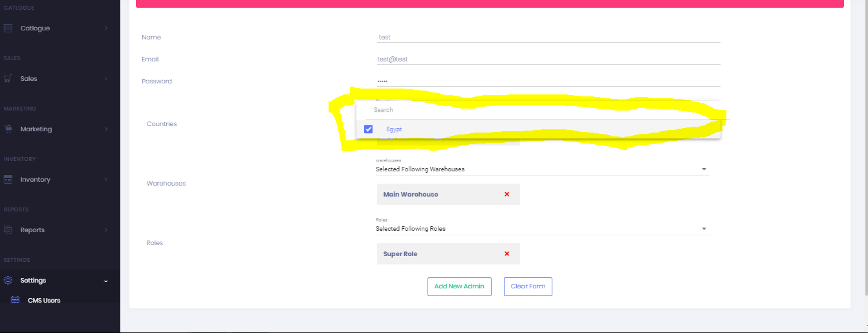Open the Roles selection dropdown

541,229
